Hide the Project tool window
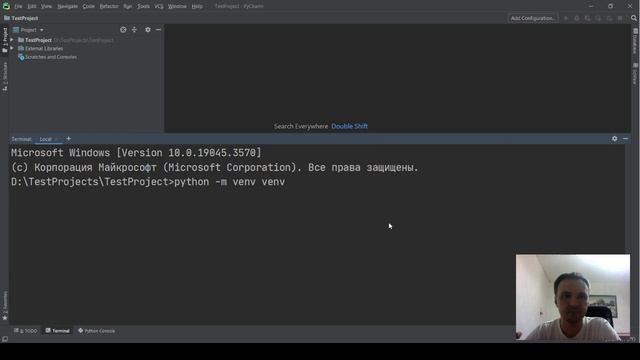Image resolution: width=640 pixels, height=360 pixels. pos(158,30)
